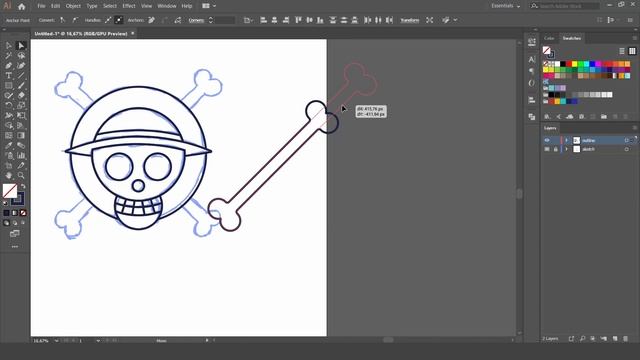Screen dimensions: 640x360
Task: Select the Rotate tool
Action: tap(9, 105)
